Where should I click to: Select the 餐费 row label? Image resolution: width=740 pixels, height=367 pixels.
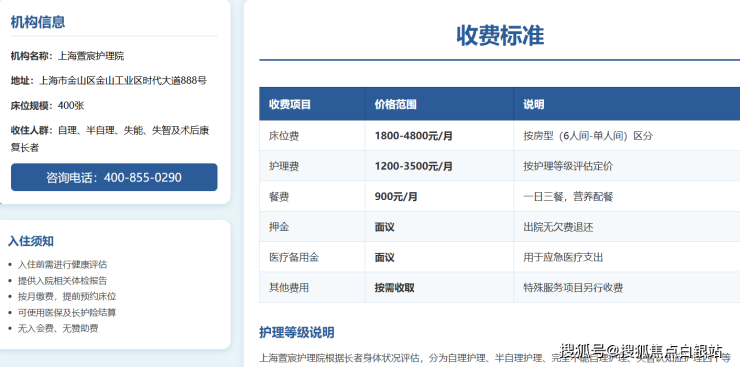click(279, 197)
